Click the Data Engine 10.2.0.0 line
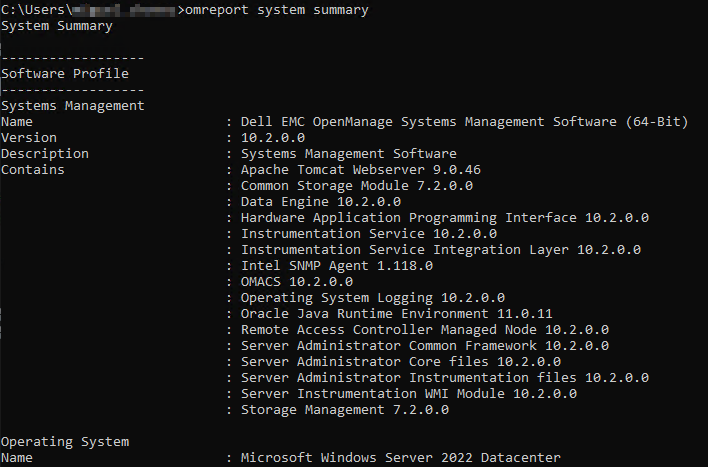The height and width of the screenshot is (467, 708). pos(321,201)
